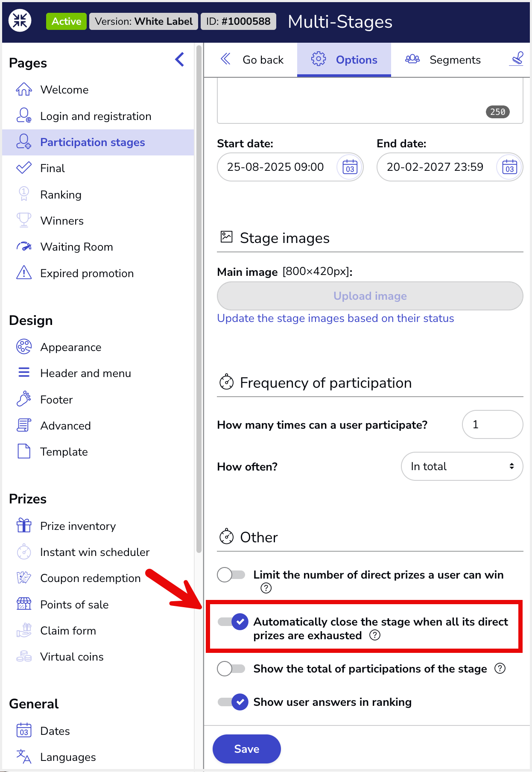Open the Prize inventory gift icon
Screen dimensions: 532x772
coord(24,526)
